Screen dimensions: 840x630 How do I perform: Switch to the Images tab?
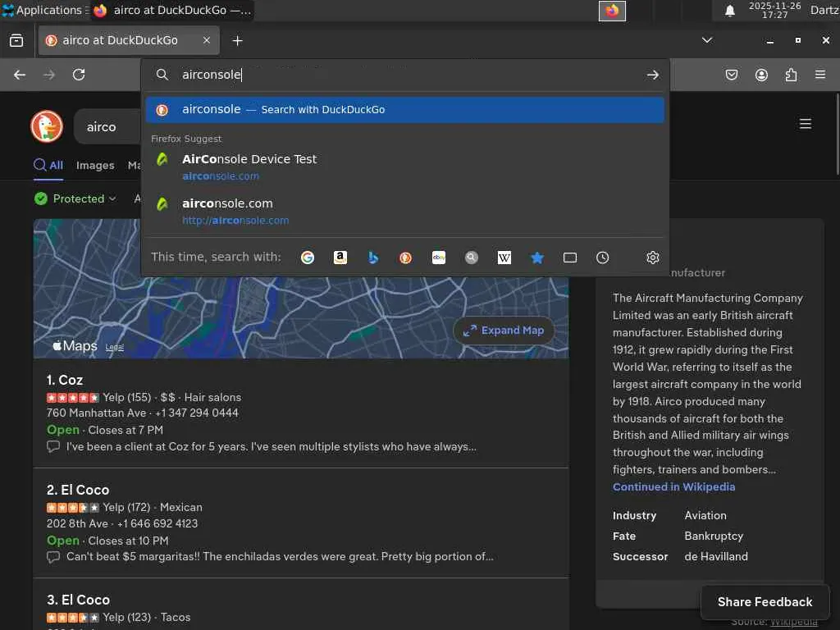click(x=95, y=166)
